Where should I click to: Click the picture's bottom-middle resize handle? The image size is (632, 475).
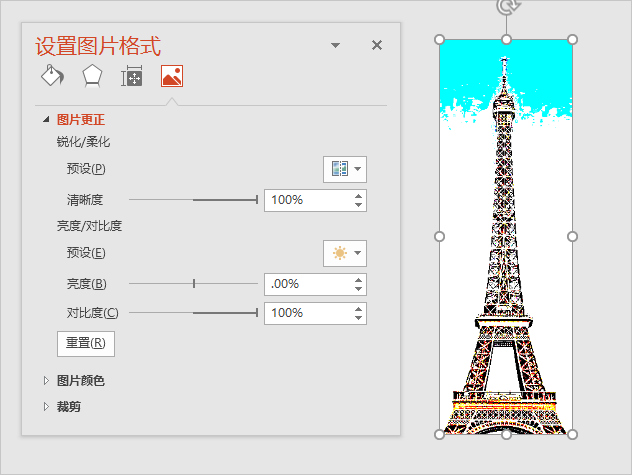[507, 435]
